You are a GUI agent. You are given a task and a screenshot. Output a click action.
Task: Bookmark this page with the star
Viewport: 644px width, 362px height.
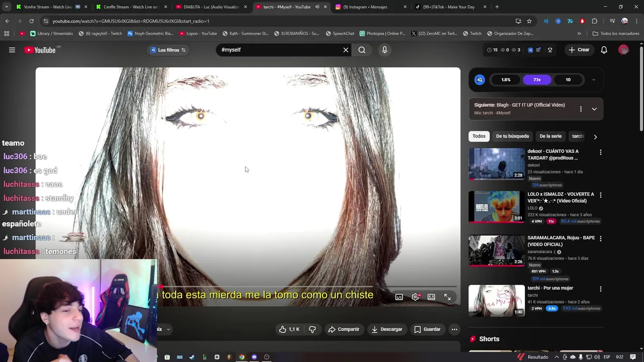point(529,21)
